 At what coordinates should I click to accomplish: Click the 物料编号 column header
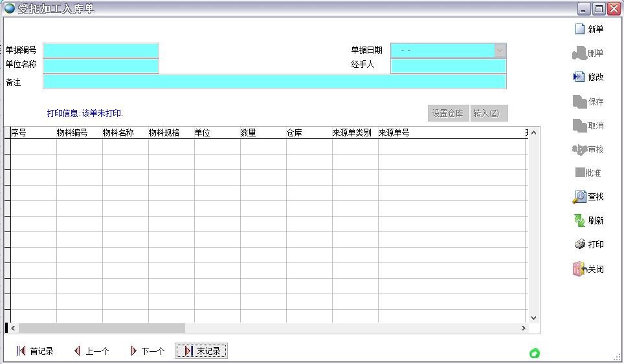72,133
